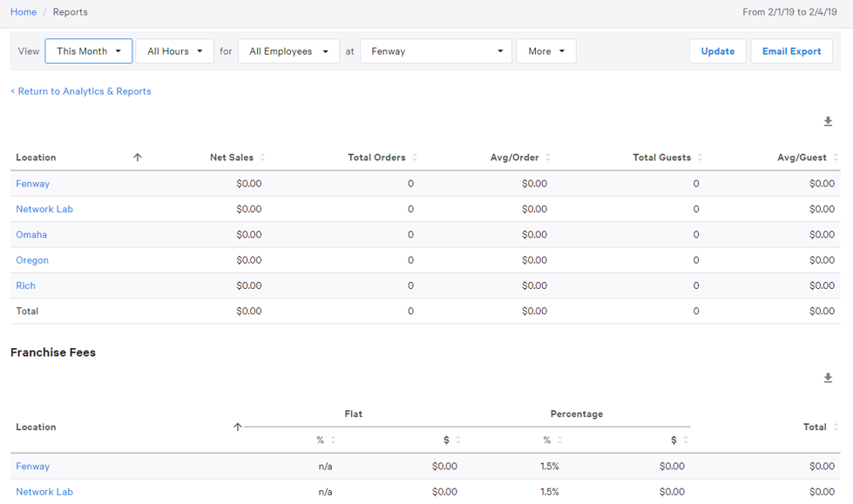The width and height of the screenshot is (853, 504).
Task: Open the More options menu
Action: (x=546, y=50)
